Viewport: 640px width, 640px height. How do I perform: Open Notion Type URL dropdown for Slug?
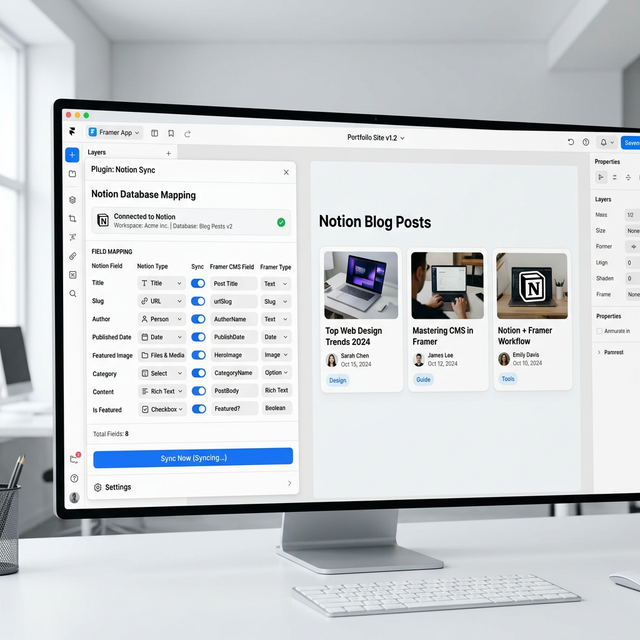(161, 301)
